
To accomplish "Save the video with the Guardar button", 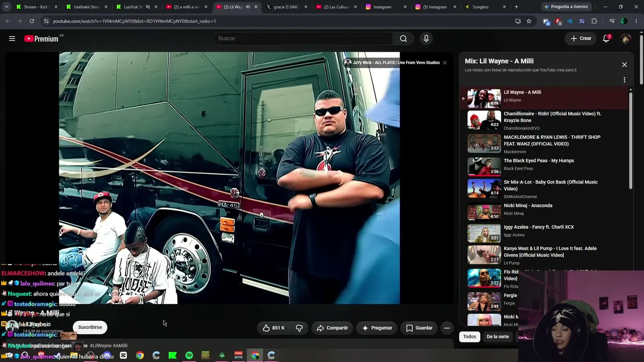I will (x=419, y=328).
